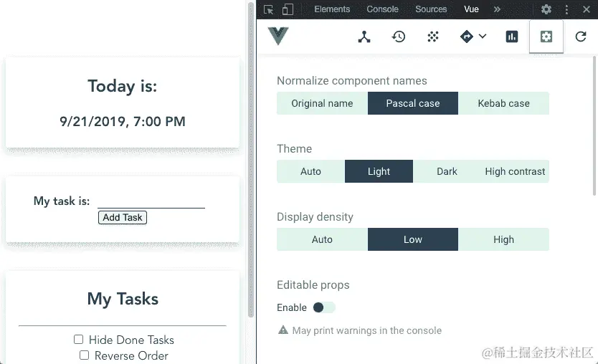Screen dimensions: 598x364
Task: Focus the My task is input field
Action: tap(151, 201)
